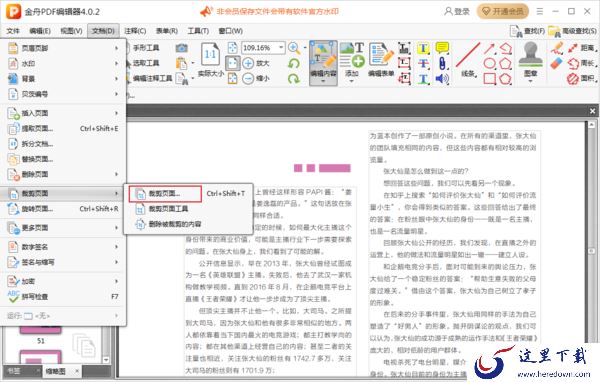
Task: Click the 开通会员 membership button
Action: click(502, 11)
